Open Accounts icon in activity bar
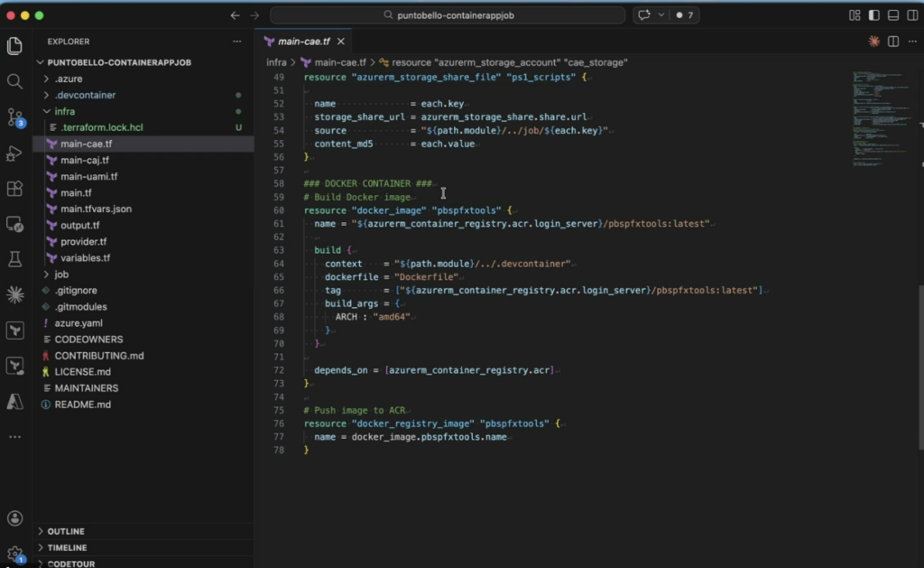Image resolution: width=924 pixels, height=568 pixels. click(14, 518)
